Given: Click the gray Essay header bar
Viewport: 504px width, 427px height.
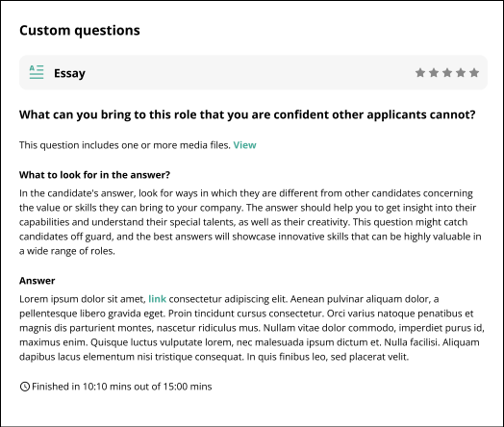Looking at the screenshot, I should coord(253,73).
